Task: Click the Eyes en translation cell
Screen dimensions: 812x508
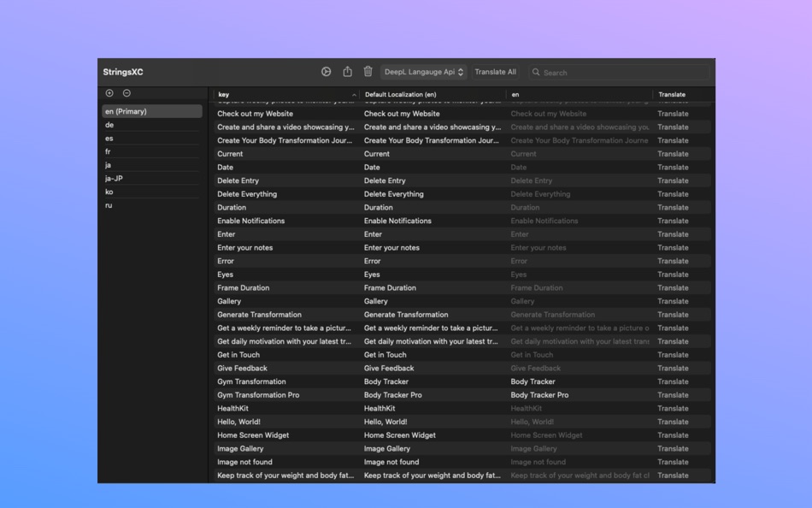Action: [518, 275]
